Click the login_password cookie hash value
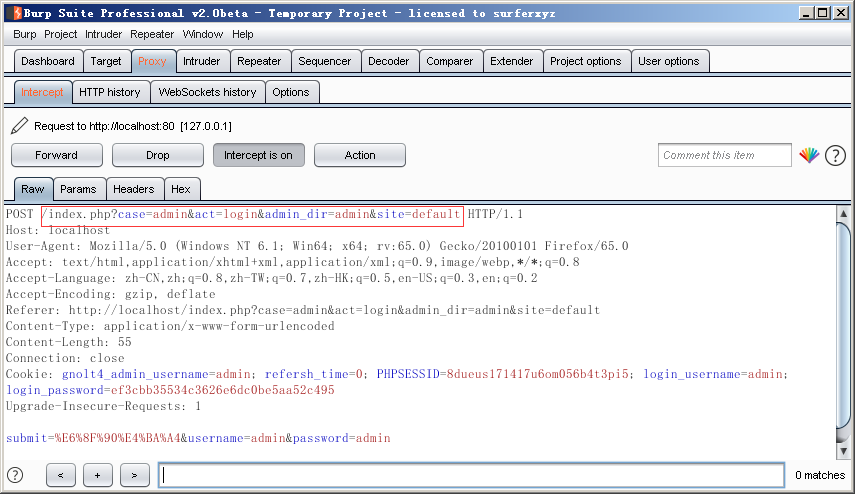This screenshot has height=494, width=855. 222,390
